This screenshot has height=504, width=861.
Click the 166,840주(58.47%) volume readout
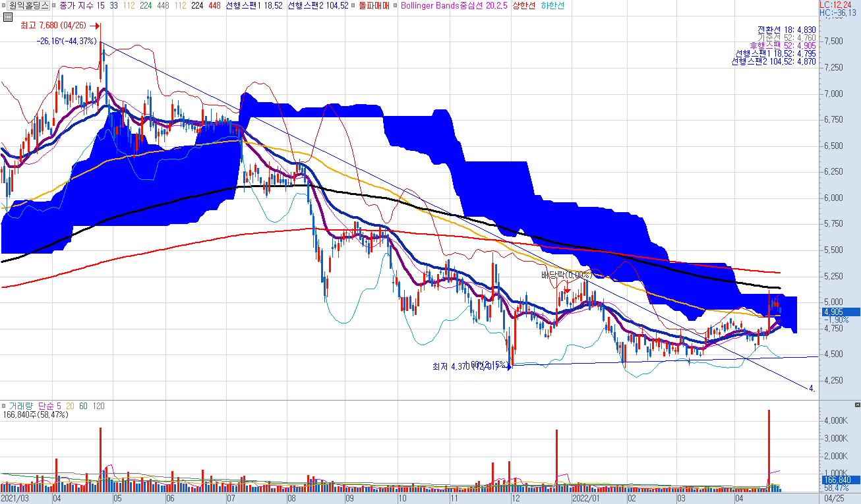36,415
